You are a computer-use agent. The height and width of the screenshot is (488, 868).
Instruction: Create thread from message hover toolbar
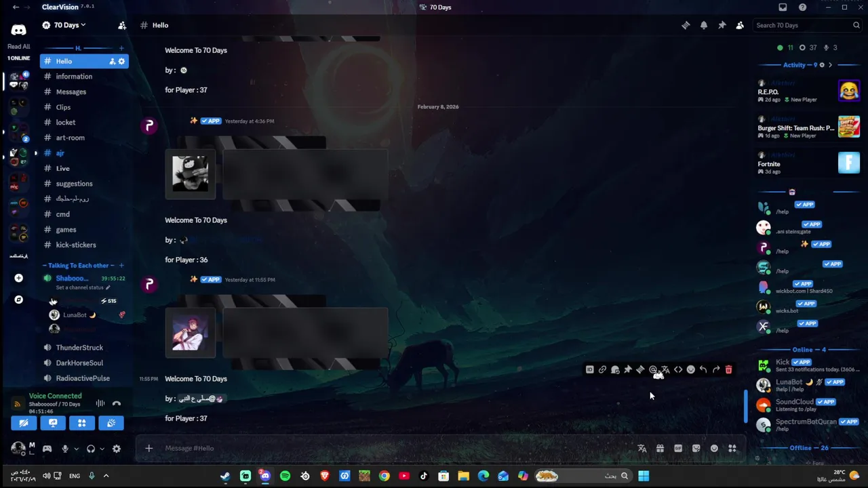640,369
